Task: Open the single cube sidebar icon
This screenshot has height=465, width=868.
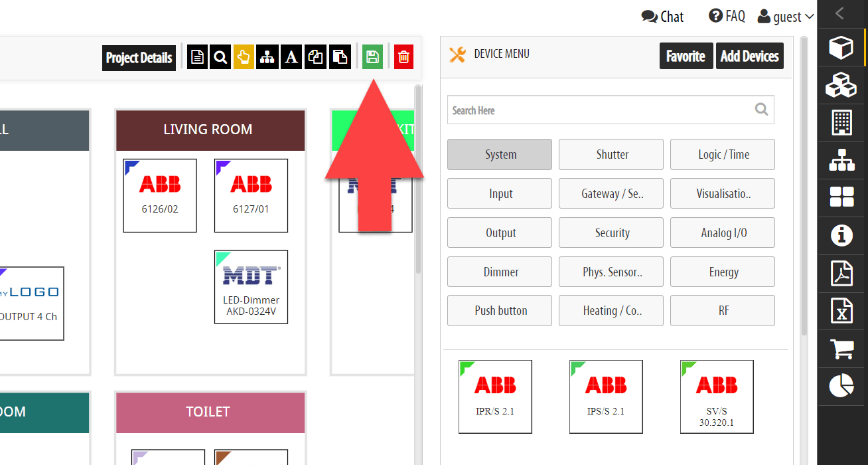Action: coord(841,47)
